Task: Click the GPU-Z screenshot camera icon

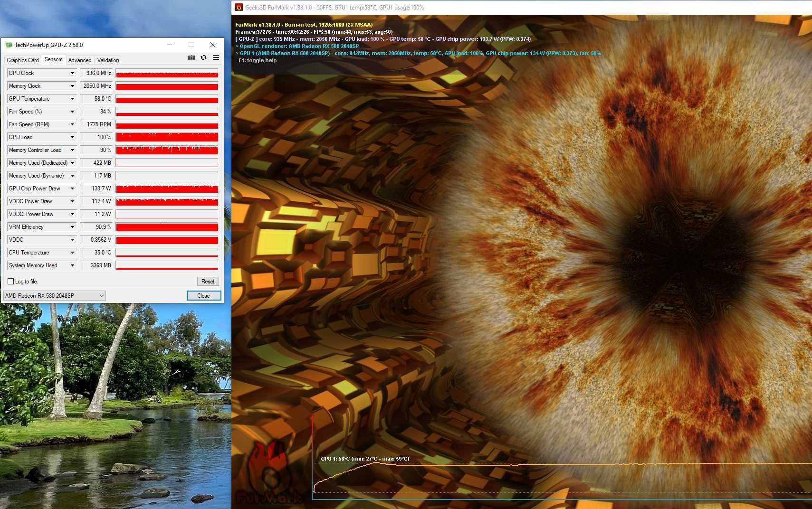Action: point(191,57)
